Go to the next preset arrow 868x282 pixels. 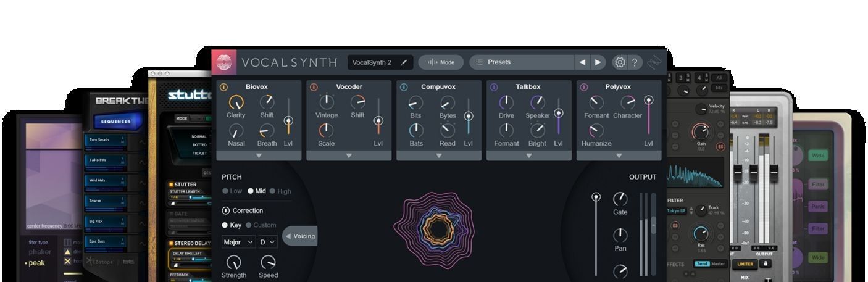pos(598,62)
